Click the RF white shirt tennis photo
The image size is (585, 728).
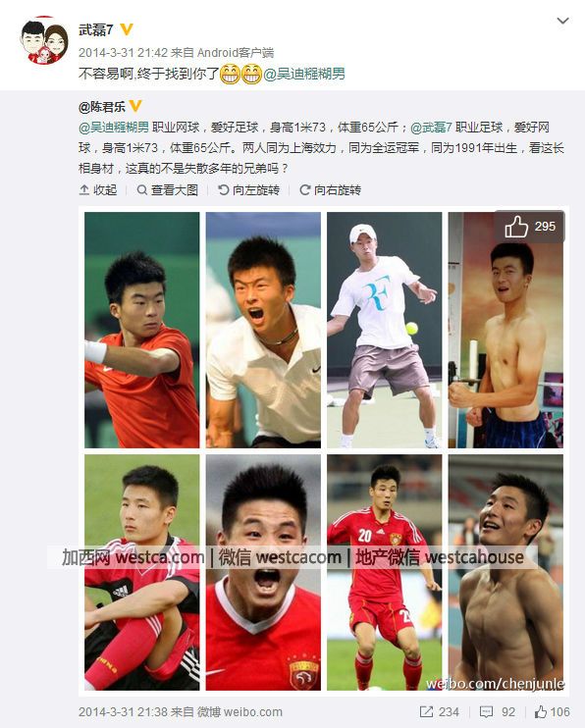(384, 330)
